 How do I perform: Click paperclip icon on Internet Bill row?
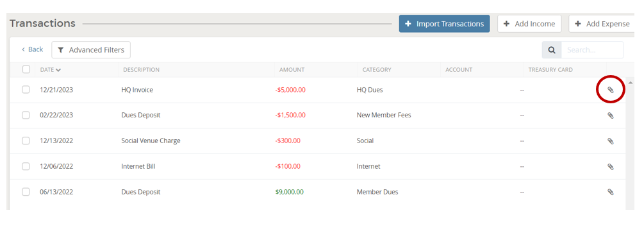click(610, 166)
